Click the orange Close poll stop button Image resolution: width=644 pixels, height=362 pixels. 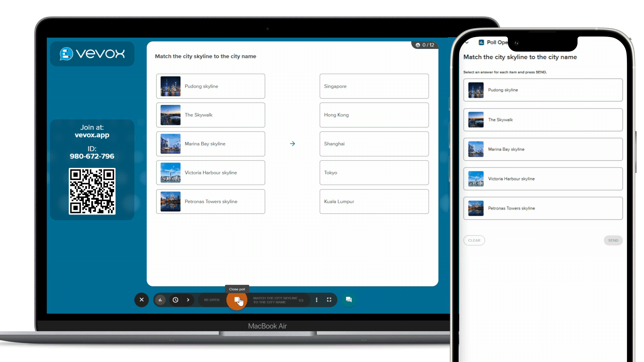click(x=236, y=300)
